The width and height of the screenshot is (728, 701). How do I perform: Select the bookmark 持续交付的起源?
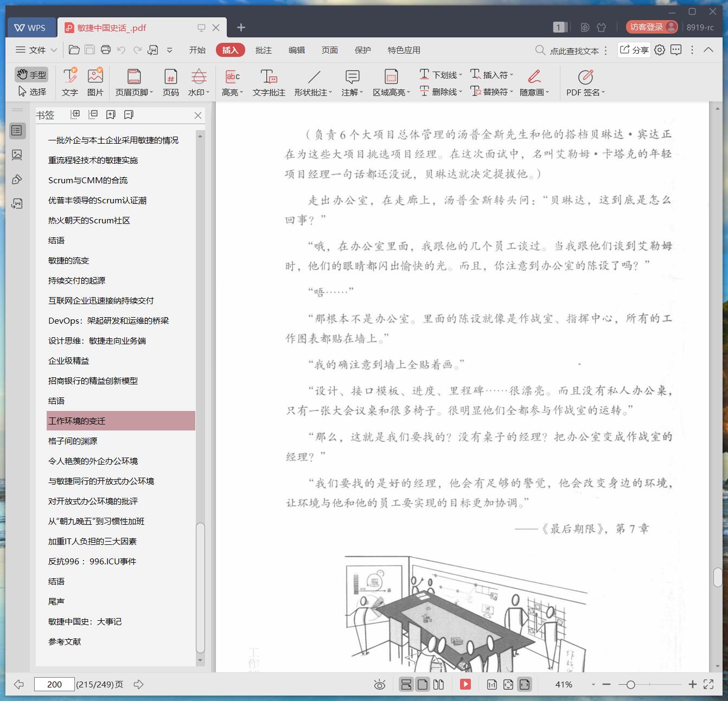pos(76,280)
